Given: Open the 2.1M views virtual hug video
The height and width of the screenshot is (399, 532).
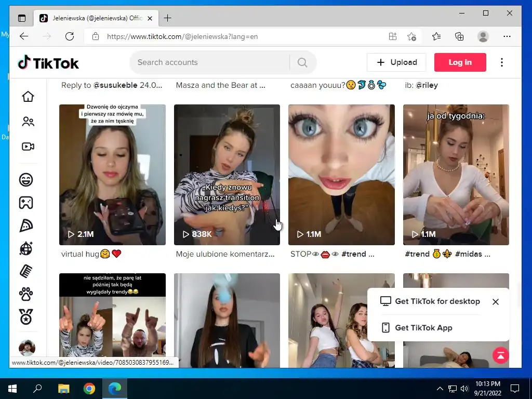Looking at the screenshot, I should tap(112, 175).
